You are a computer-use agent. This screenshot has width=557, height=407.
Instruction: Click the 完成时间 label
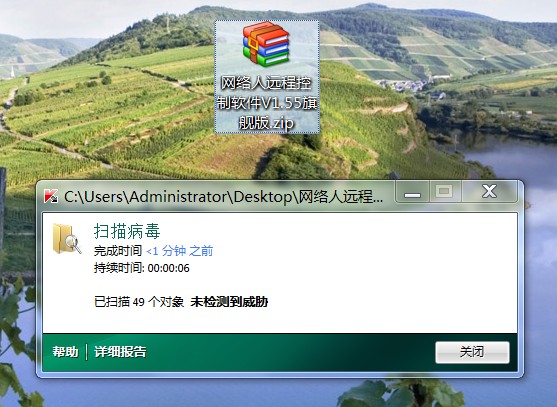118,251
